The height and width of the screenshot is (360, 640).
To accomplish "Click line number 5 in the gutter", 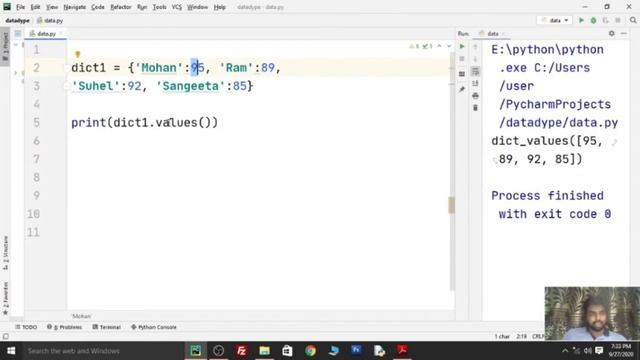I will click(x=36, y=122).
